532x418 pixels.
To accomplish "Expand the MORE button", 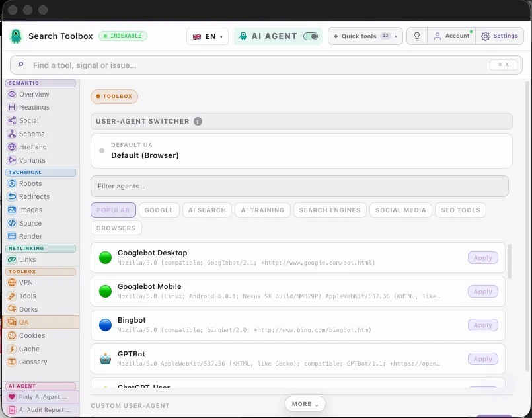I will coord(305,404).
